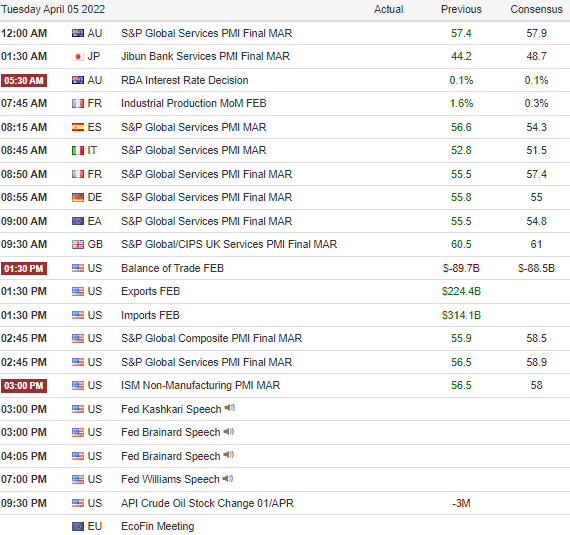Click France flag on 08:50 AM PMI row
This screenshot has height=535, width=570.
78,174
